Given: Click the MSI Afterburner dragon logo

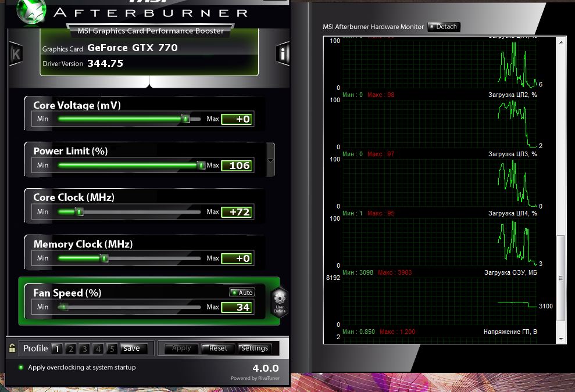Looking at the screenshot, I should (x=31, y=12).
